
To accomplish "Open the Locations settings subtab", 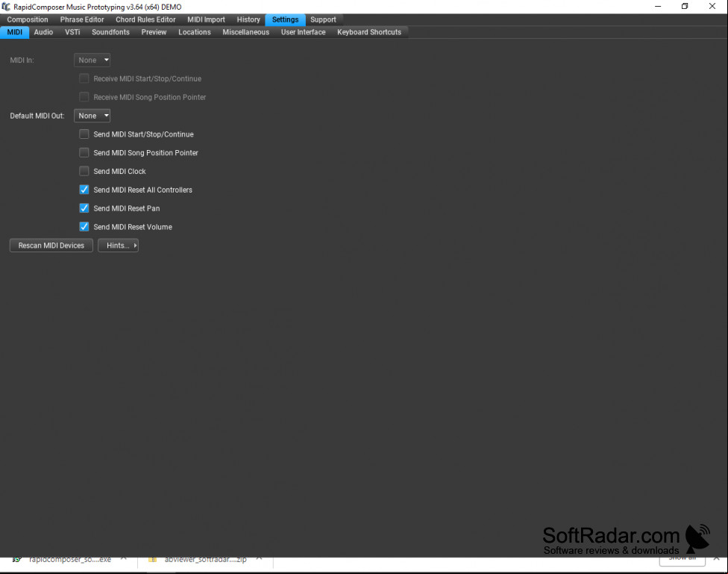I will click(195, 32).
